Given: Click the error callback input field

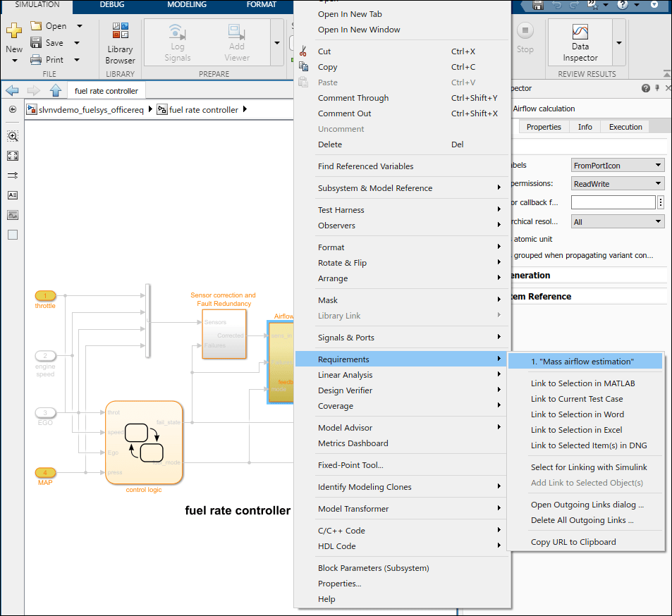Looking at the screenshot, I should (613, 202).
